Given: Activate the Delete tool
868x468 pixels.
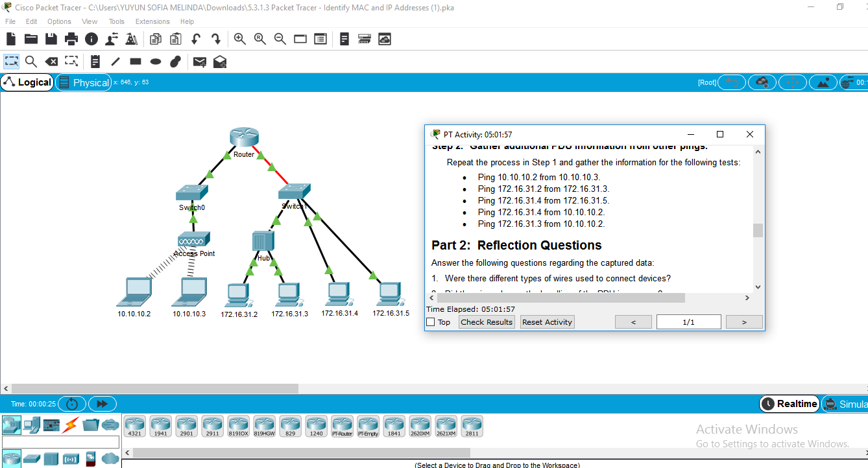Looking at the screenshot, I should [51, 62].
